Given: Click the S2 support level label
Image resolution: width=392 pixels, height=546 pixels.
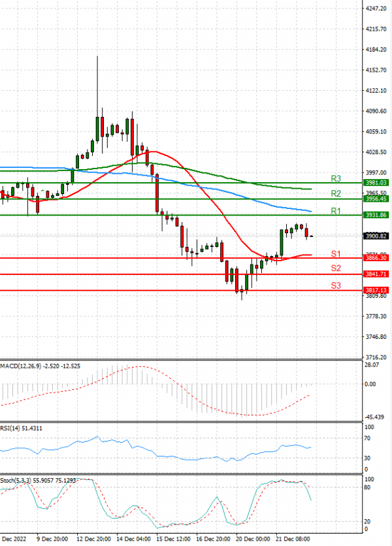Looking at the screenshot, I should pos(336,268).
